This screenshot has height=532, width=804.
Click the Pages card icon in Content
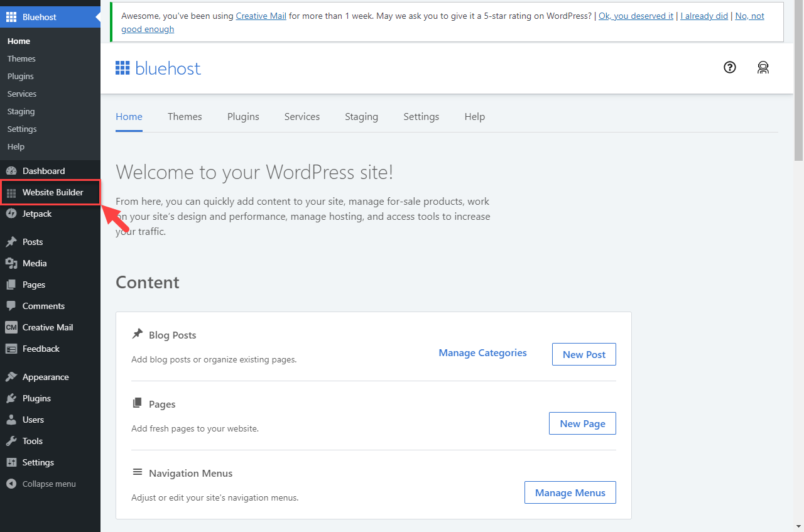tap(137, 403)
